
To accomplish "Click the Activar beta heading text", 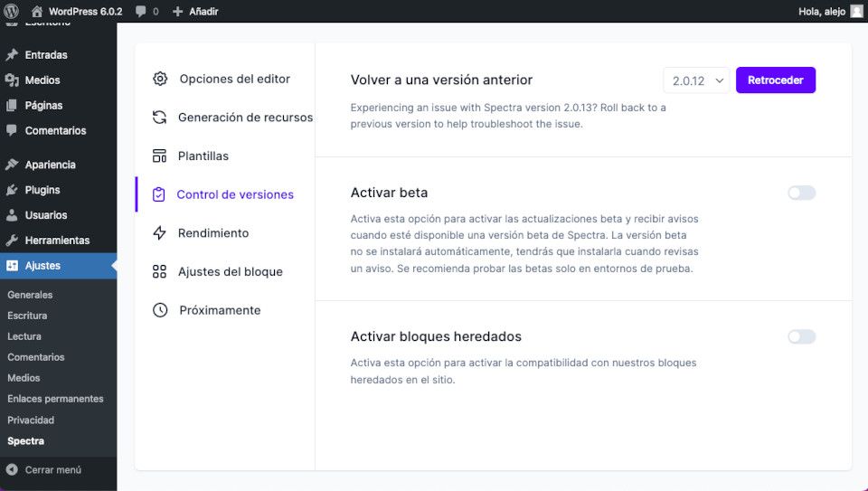I will pos(389,193).
